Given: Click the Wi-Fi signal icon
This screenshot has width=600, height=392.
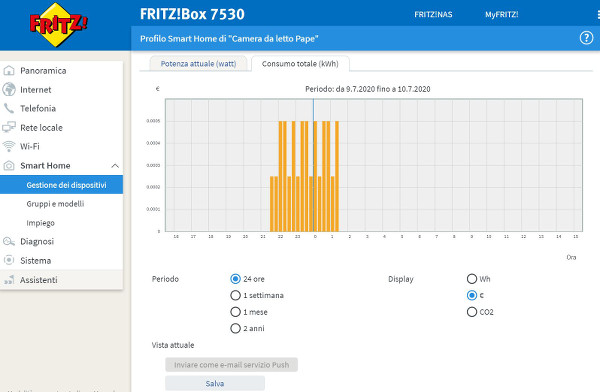Looking at the screenshot, I should click(x=9, y=146).
